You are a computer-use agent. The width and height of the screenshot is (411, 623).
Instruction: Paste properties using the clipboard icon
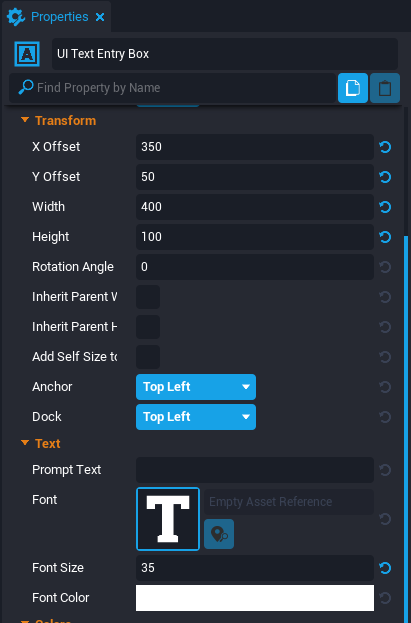pyautogui.click(x=384, y=88)
